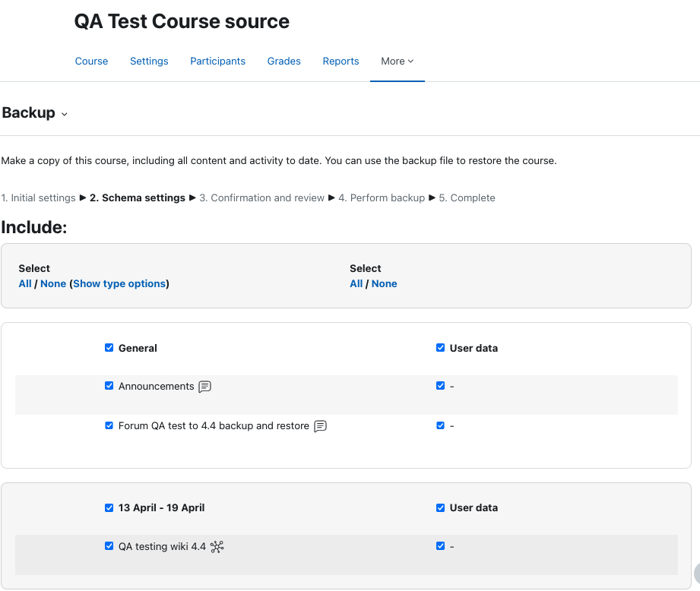Click the forum icon beside Forum QA test
This screenshot has height=591, width=700.
320,426
